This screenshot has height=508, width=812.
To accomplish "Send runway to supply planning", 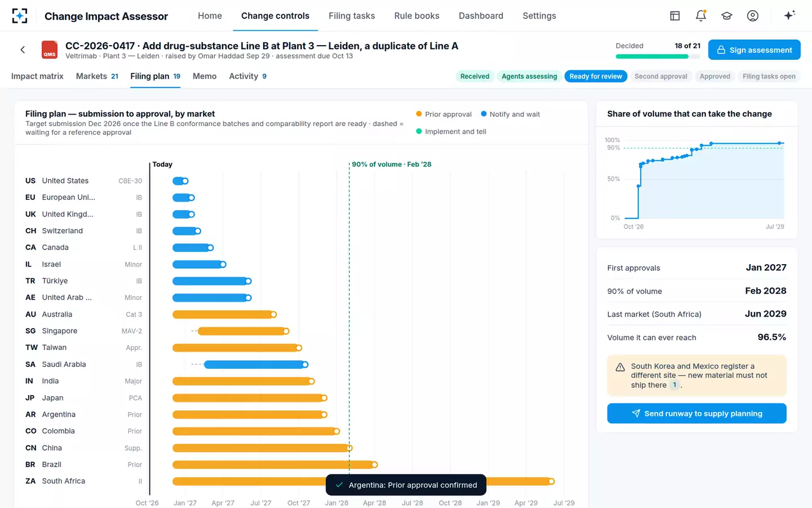I will [696, 413].
